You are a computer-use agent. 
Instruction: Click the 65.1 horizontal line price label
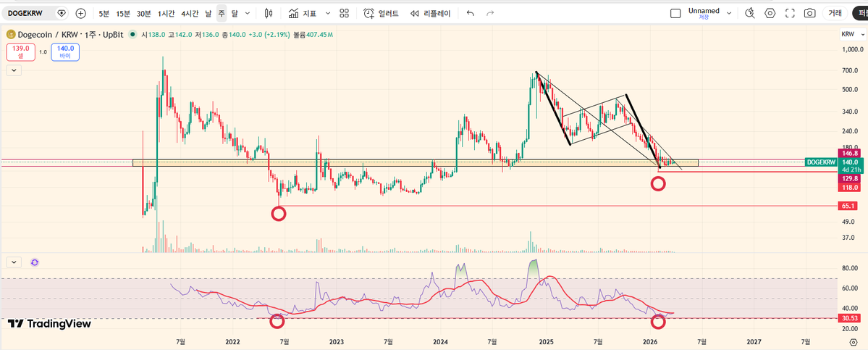point(849,206)
